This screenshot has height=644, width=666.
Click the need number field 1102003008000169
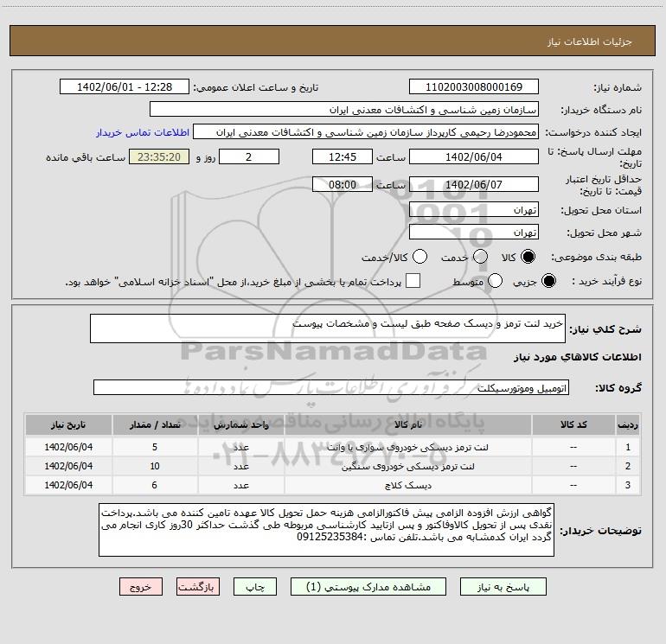[x=474, y=87]
